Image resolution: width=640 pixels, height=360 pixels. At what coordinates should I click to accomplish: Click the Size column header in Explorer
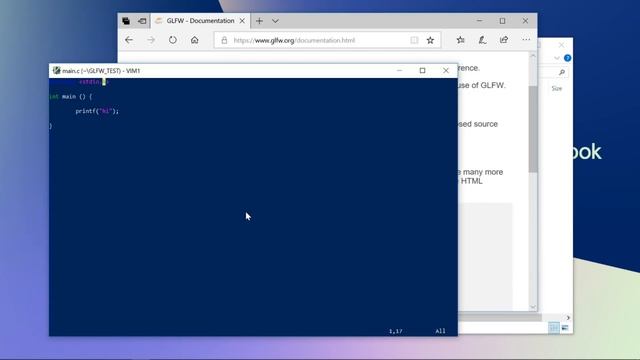click(x=557, y=88)
